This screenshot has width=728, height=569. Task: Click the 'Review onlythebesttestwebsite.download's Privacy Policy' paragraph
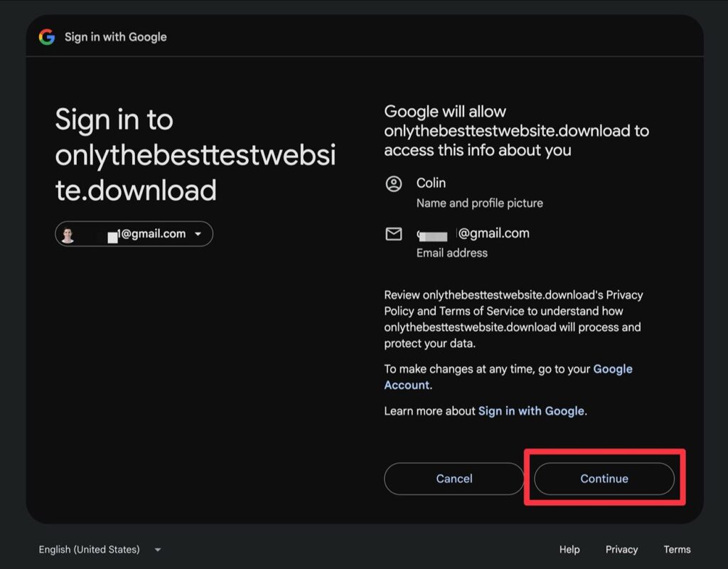(x=513, y=319)
